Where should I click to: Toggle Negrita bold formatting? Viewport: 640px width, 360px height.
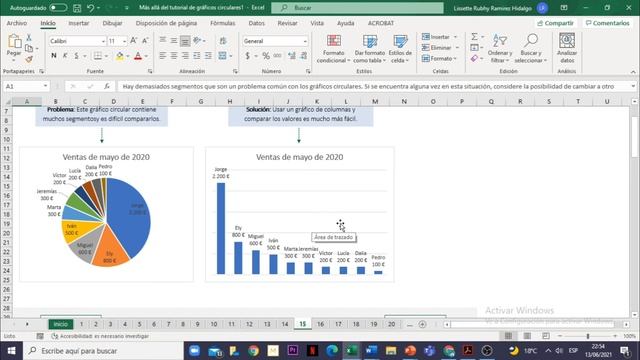coord(54,56)
